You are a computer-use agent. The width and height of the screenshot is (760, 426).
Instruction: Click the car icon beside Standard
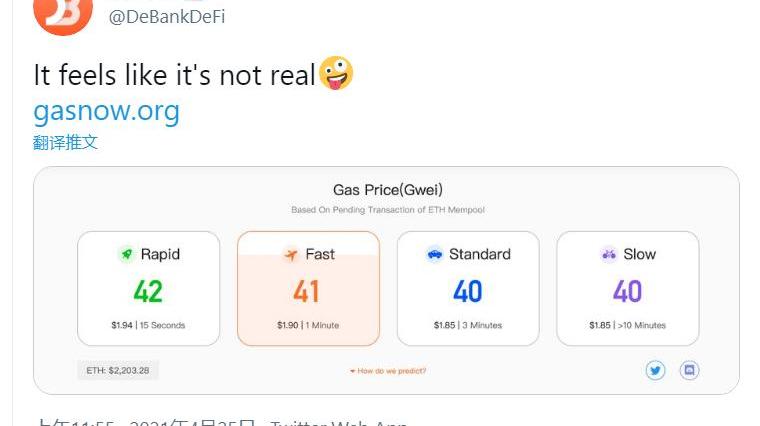(434, 255)
